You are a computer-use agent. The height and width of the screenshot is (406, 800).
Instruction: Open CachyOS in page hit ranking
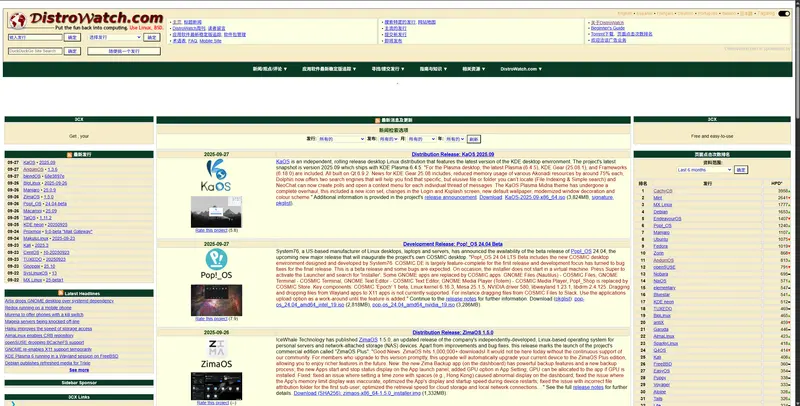(663, 191)
